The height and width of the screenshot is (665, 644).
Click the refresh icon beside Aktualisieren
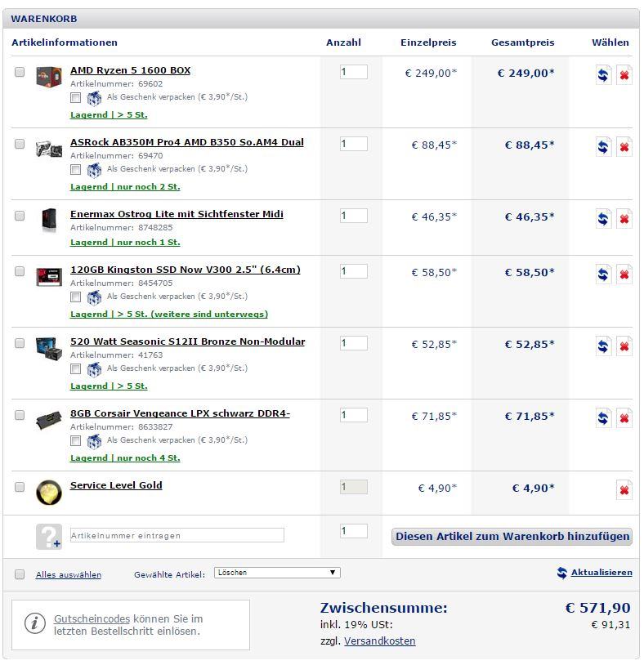click(561, 573)
